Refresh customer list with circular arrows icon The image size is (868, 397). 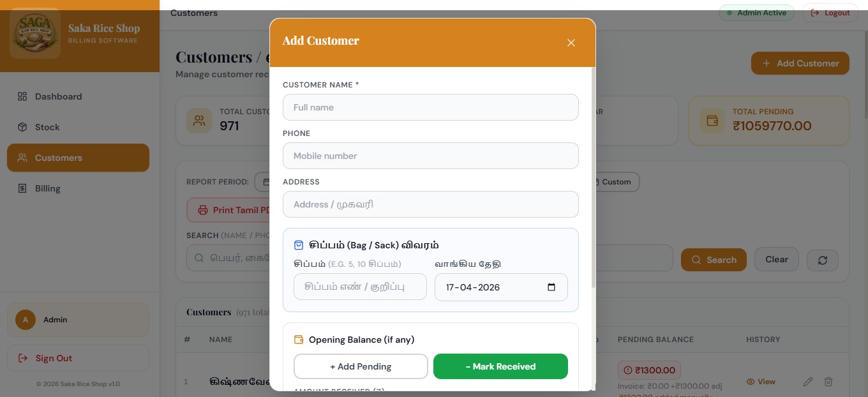pyautogui.click(x=822, y=260)
